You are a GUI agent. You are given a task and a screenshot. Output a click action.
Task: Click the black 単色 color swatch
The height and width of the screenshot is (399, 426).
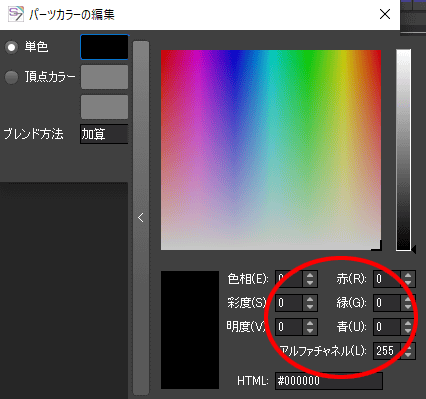pos(104,47)
